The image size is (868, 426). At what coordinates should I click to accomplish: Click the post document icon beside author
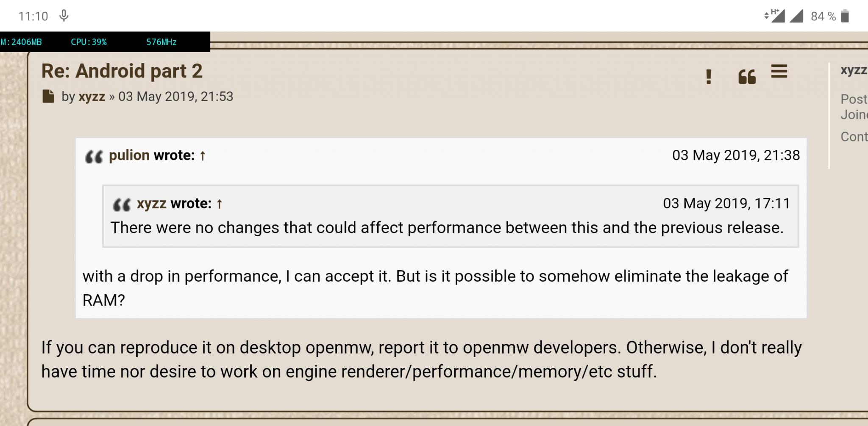coord(48,97)
